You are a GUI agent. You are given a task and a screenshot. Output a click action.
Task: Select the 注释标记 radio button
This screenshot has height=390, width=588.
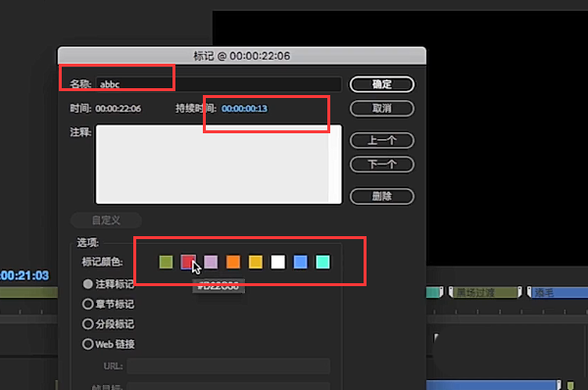click(x=88, y=284)
